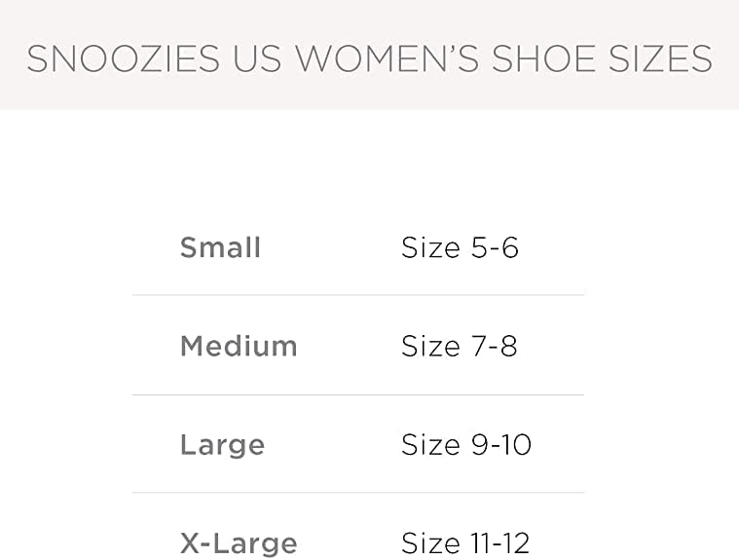This screenshot has height=560, width=739.
Task: Select the "Size 5-6" text
Action: click(x=460, y=247)
